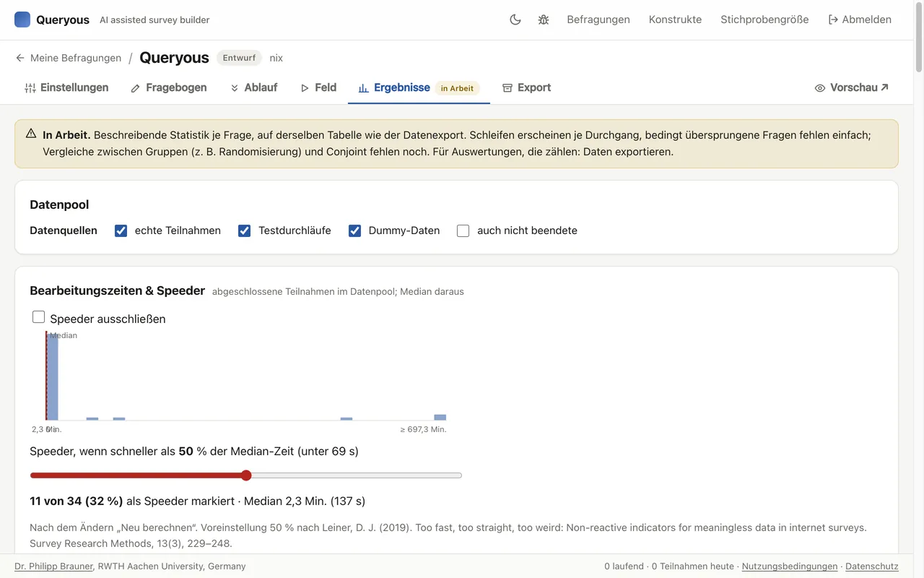The width and height of the screenshot is (924, 578).
Task: Click the warning triangle icon in banner
Action: click(31, 134)
